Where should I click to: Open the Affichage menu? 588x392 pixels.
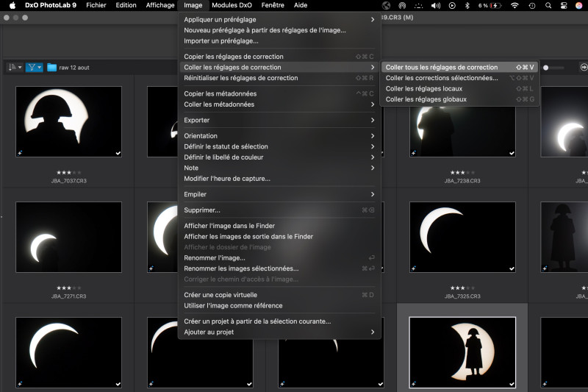tap(160, 5)
